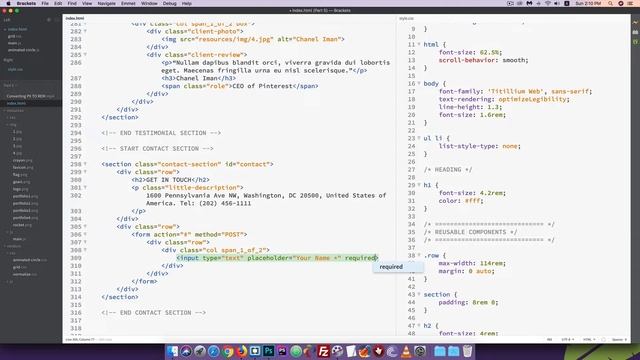Screen dimensions: 640x360
Task: Open the File menu
Action: pos(45,3)
